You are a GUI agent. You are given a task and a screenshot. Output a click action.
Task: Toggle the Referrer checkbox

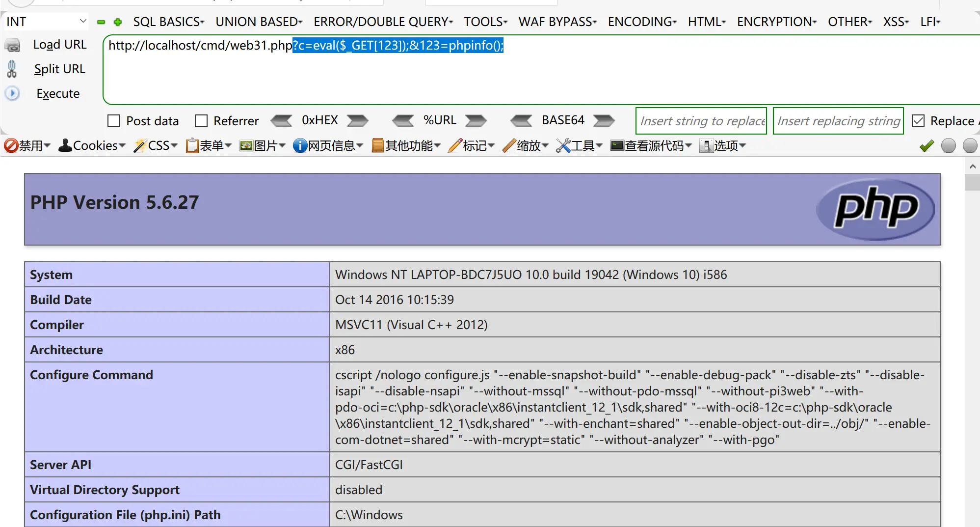[x=201, y=121]
